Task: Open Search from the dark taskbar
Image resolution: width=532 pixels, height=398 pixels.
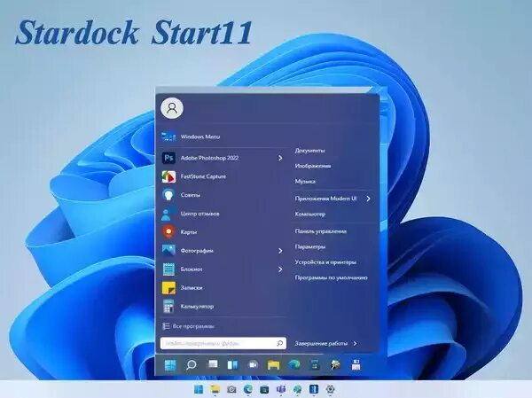Action: click(191, 365)
